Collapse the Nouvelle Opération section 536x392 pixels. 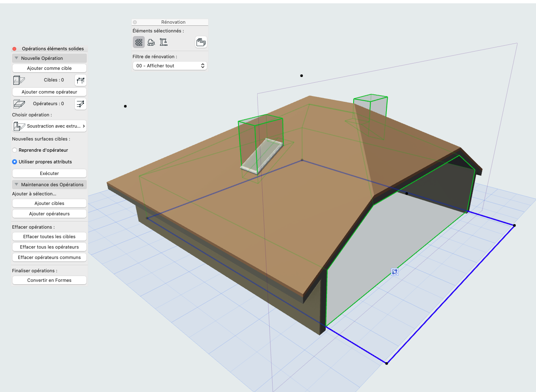coord(17,58)
